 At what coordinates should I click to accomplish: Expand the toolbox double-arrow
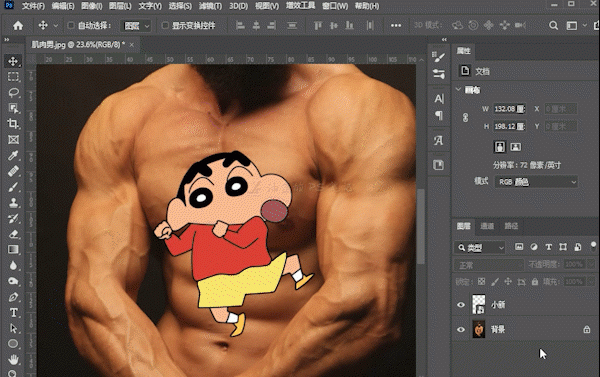point(7,39)
